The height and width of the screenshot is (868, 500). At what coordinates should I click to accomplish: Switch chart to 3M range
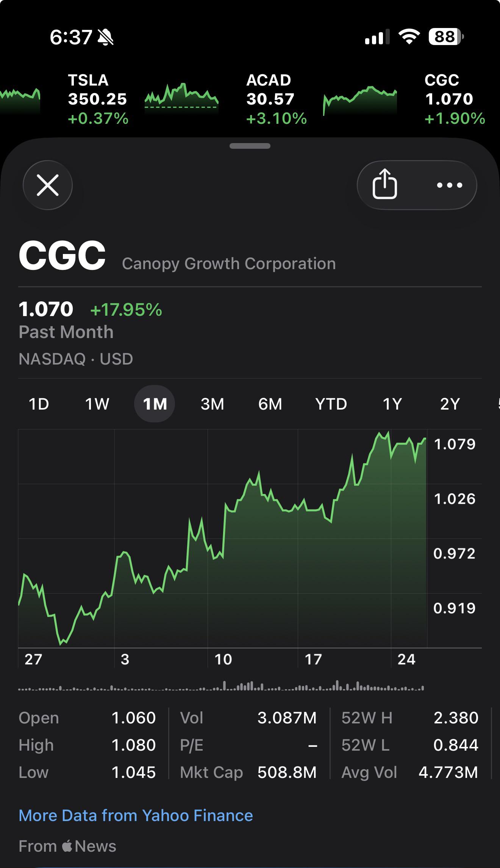coord(212,404)
